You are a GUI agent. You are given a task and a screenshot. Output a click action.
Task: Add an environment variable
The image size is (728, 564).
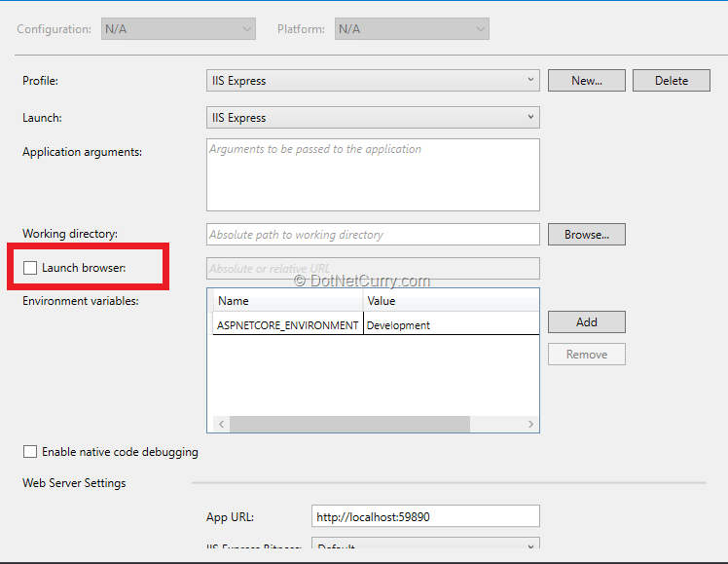pyautogui.click(x=587, y=322)
